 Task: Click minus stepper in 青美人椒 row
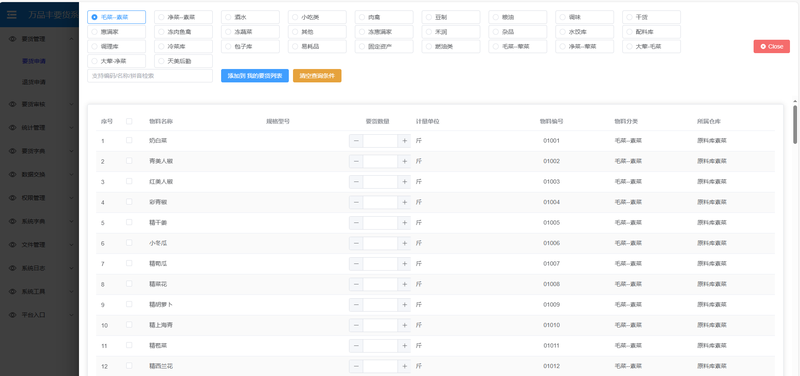pyautogui.click(x=356, y=161)
